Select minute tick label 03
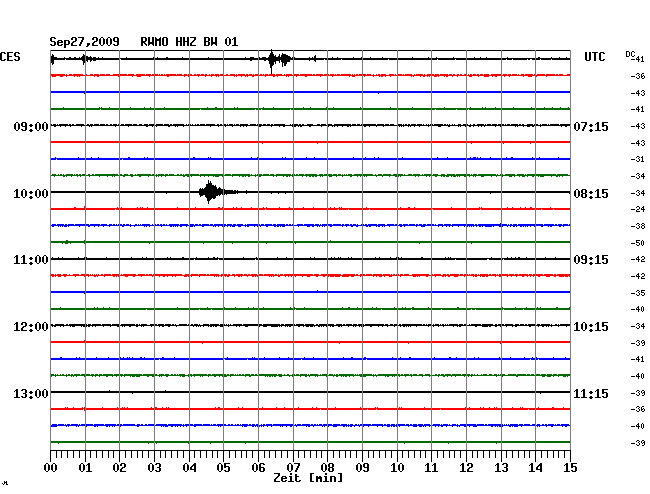Viewport: 650px width, 494px height. (x=154, y=468)
